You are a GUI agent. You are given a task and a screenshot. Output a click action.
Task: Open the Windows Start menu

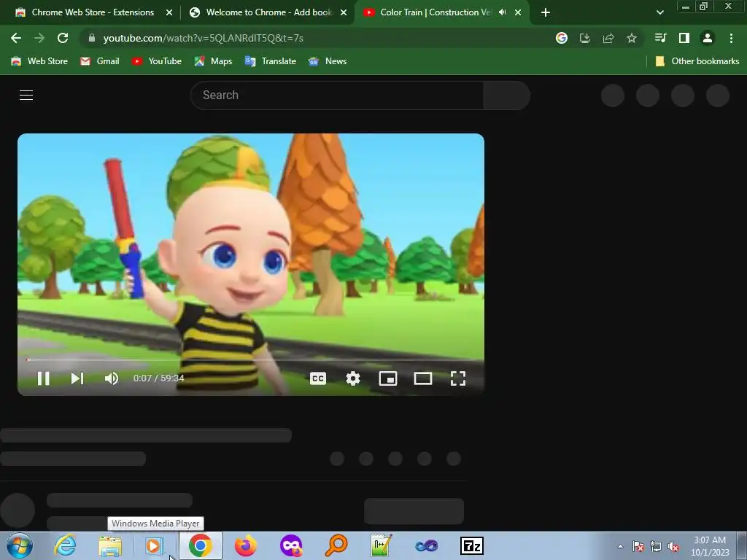pos(20,545)
